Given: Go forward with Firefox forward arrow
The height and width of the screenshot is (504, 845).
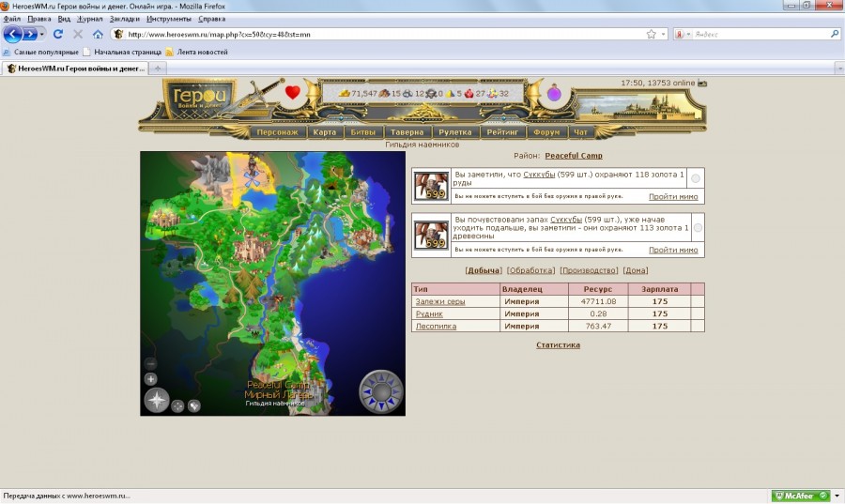Looking at the screenshot, I should click(x=30, y=35).
